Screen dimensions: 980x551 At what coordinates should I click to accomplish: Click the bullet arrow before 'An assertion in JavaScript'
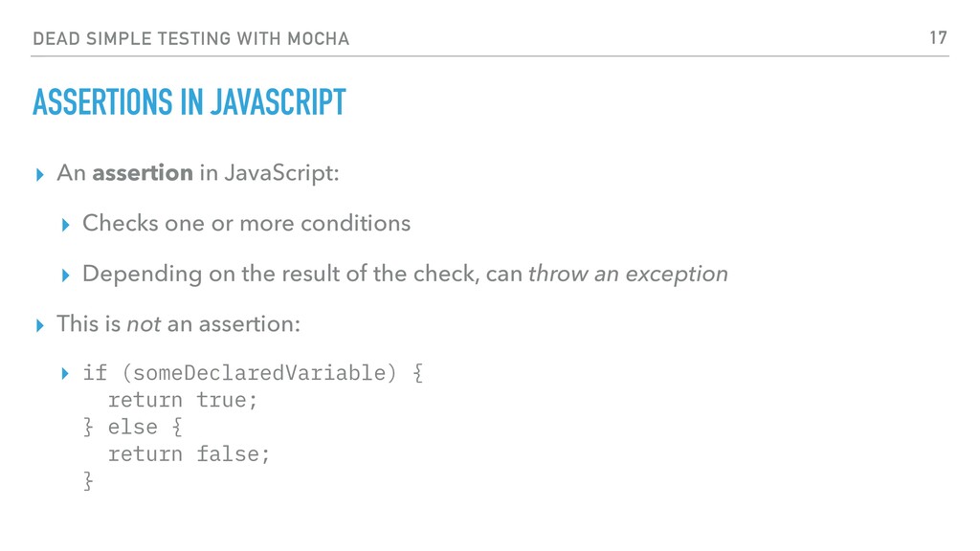tap(40, 174)
